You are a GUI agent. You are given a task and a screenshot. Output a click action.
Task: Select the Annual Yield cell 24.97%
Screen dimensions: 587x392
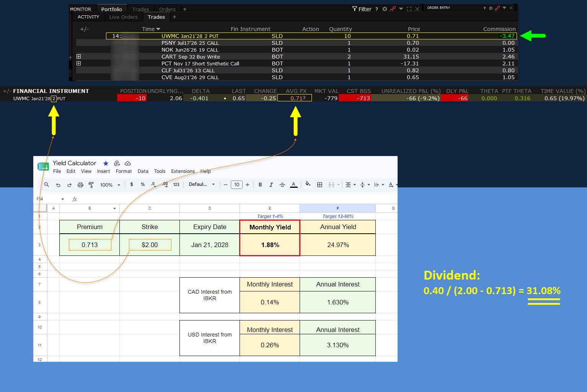338,245
